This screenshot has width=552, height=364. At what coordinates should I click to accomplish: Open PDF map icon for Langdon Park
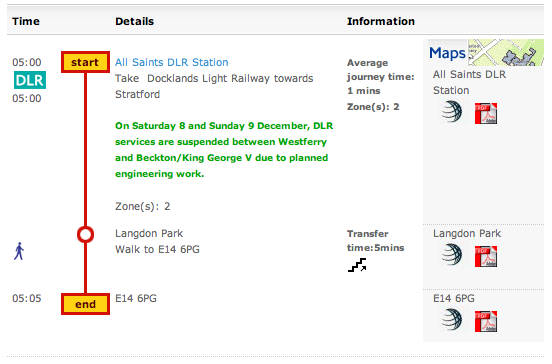[486, 256]
